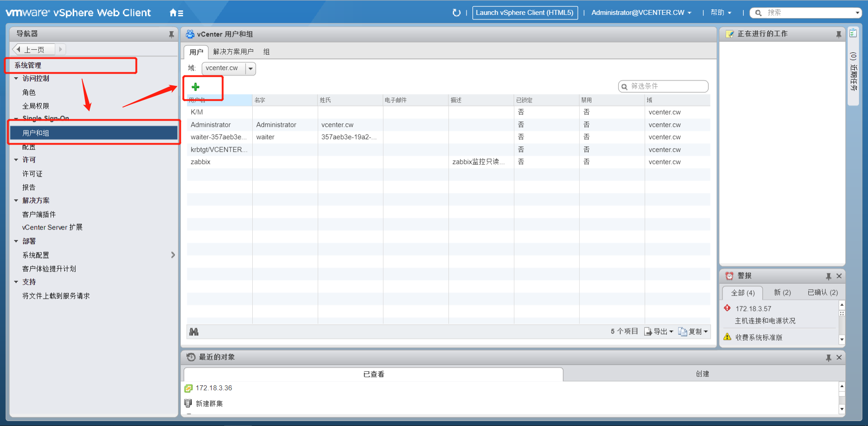Switch to the 创建 tab
This screenshot has height=426, width=868.
[x=702, y=374]
